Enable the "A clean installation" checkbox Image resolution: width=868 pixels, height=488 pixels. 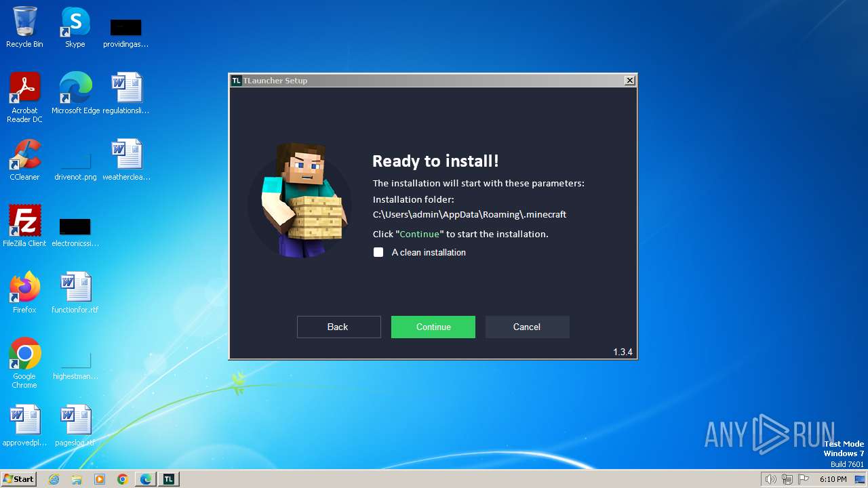coord(378,252)
